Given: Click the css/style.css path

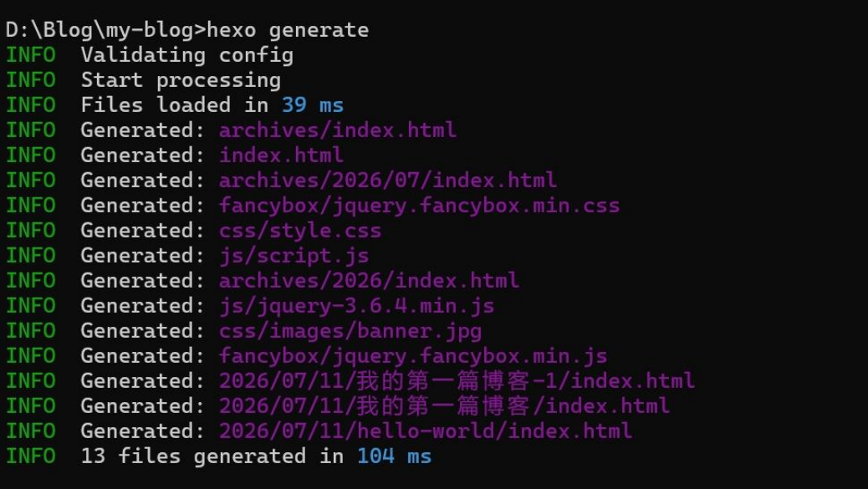Looking at the screenshot, I should point(300,230).
